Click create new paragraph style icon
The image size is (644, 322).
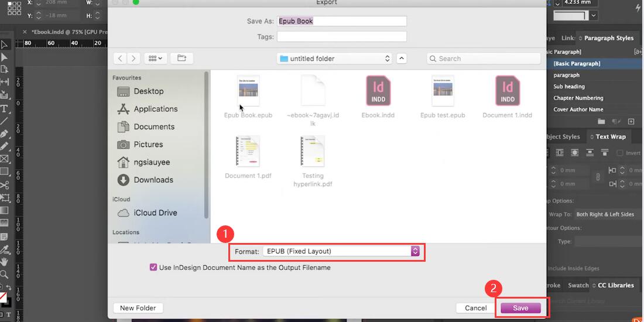631,122
